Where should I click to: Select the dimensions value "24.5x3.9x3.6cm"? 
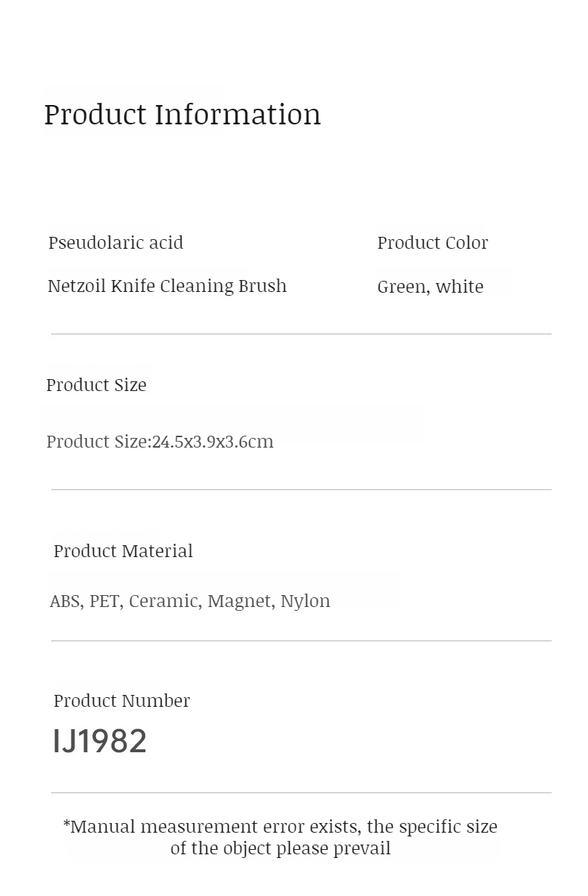213,442
